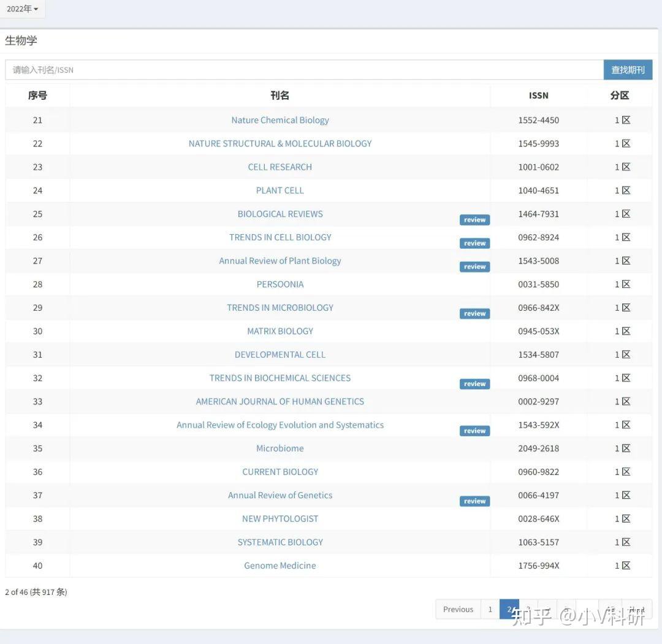
Task: Click the review badge beside TRENDS IN CELL BIOLOGY
Action: 474,243
